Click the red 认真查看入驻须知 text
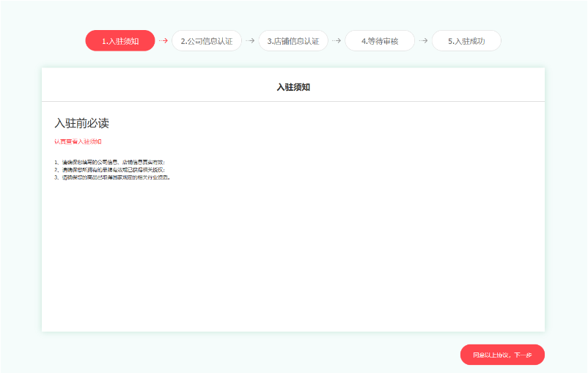Viewport: 588px width, 373px height. [x=78, y=141]
